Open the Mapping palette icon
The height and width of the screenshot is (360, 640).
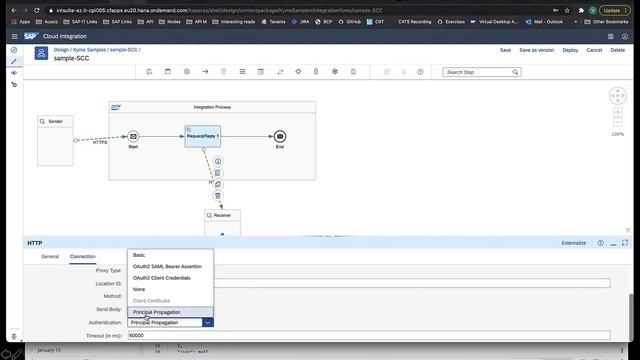tap(242, 72)
